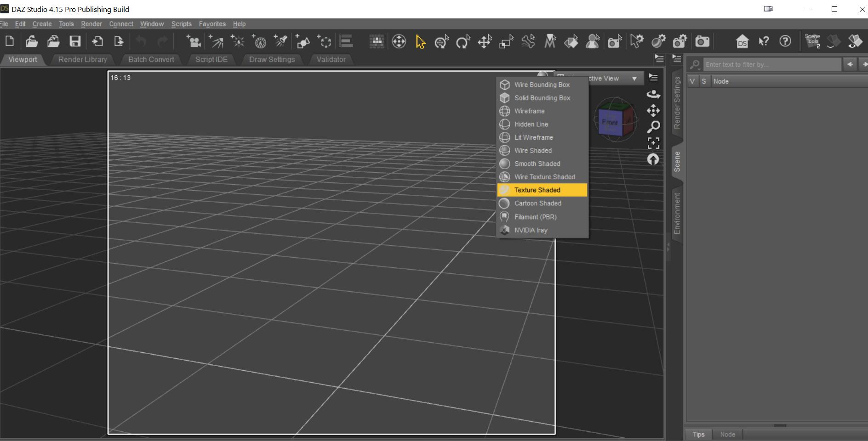Open the Environment side tab
This screenshot has width=868, height=441.
click(x=677, y=213)
